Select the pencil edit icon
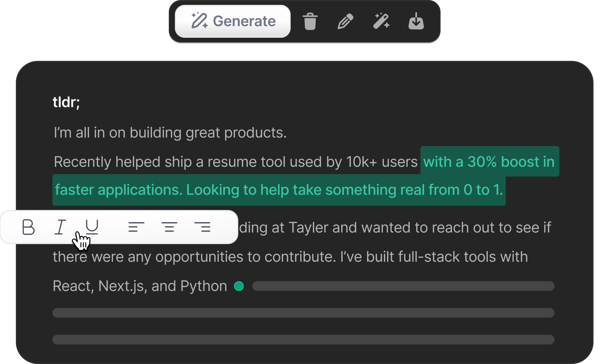613x364 pixels. (x=345, y=21)
